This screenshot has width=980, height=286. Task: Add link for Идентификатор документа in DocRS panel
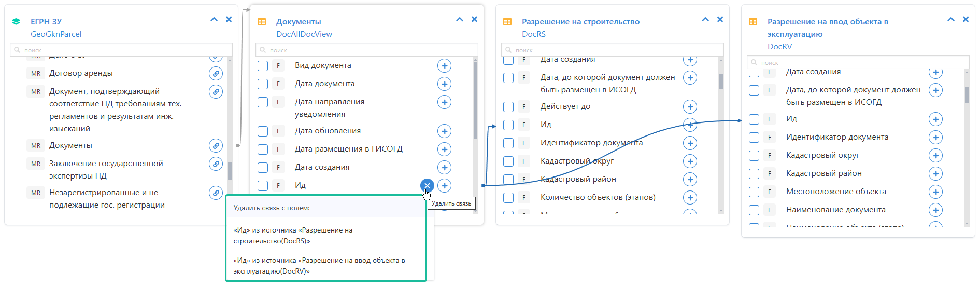[690, 143]
